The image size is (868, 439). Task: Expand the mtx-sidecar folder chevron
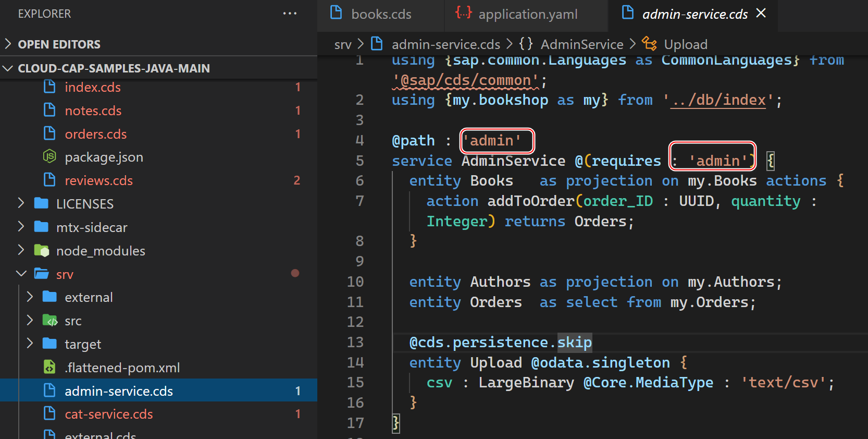click(21, 226)
